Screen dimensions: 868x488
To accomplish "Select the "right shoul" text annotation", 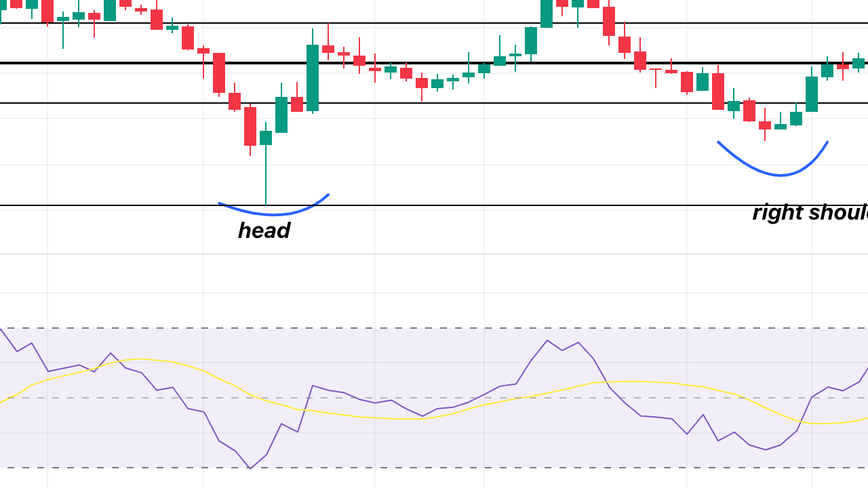I will click(810, 212).
